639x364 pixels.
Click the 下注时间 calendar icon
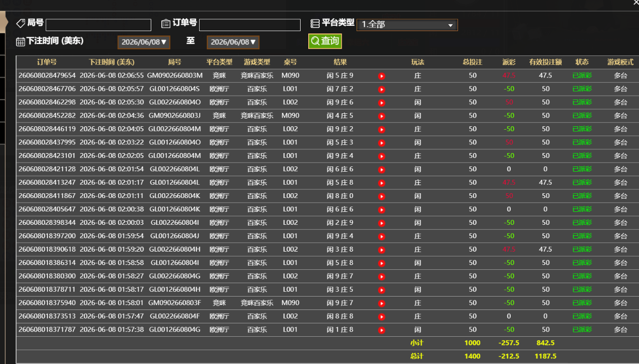[21, 42]
